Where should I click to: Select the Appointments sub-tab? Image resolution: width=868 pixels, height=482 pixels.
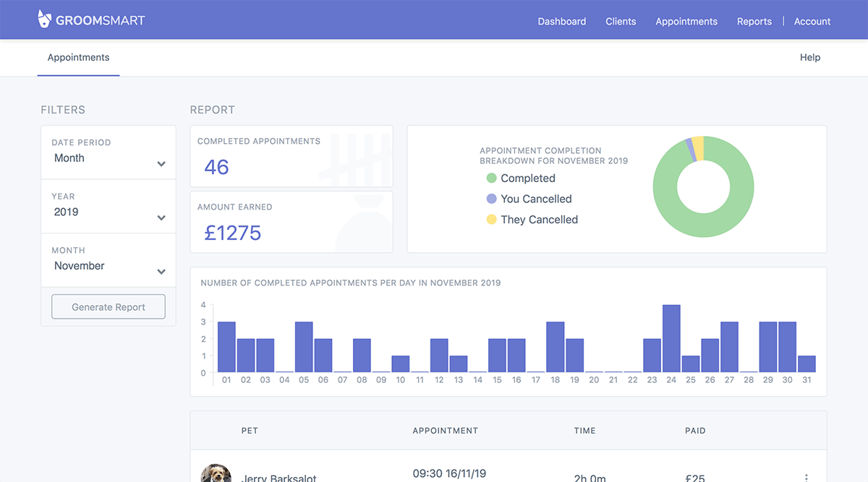pyautogui.click(x=79, y=58)
